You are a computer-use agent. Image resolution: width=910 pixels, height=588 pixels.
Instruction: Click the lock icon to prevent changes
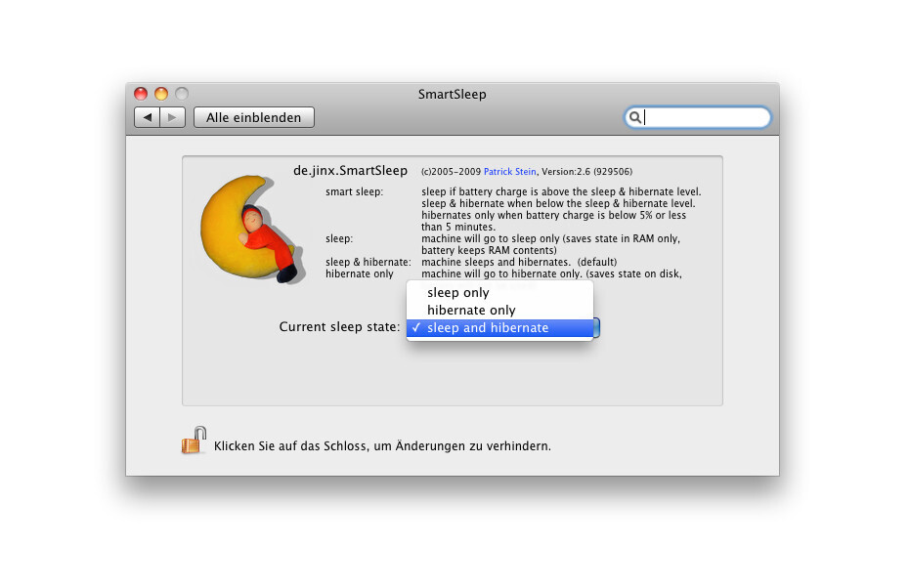click(x=194, y=441)
